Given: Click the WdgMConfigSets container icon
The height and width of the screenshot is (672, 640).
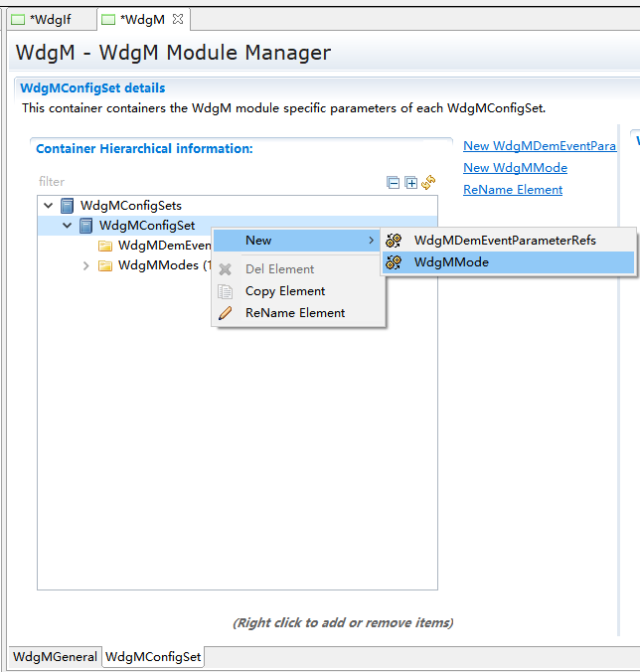Looking at the screenshot, I should (68, 206).
